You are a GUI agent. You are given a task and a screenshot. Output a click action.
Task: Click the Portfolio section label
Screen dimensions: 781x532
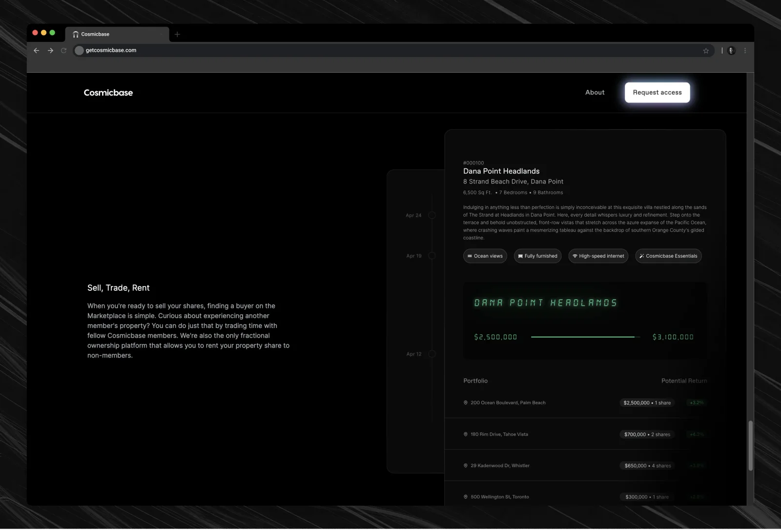pos(475,381)
